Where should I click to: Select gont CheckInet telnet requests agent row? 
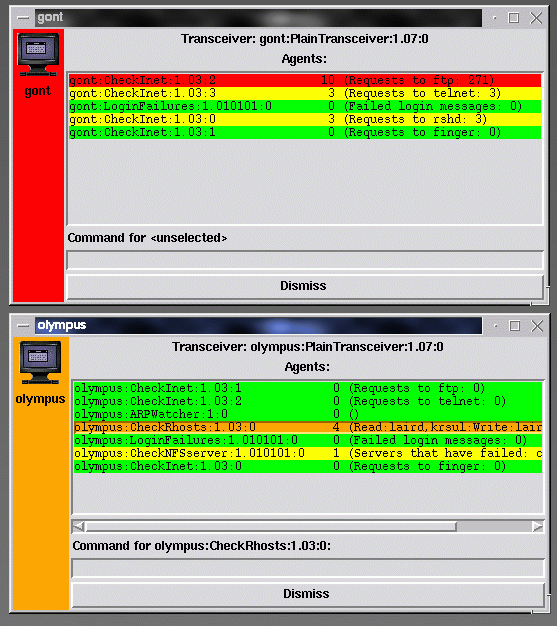tap(305, 93)
